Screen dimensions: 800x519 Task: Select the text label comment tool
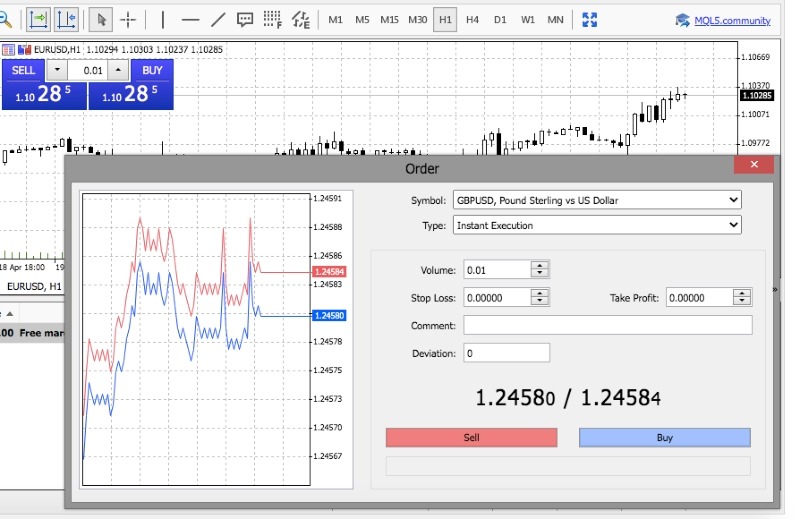pos(245,20)
